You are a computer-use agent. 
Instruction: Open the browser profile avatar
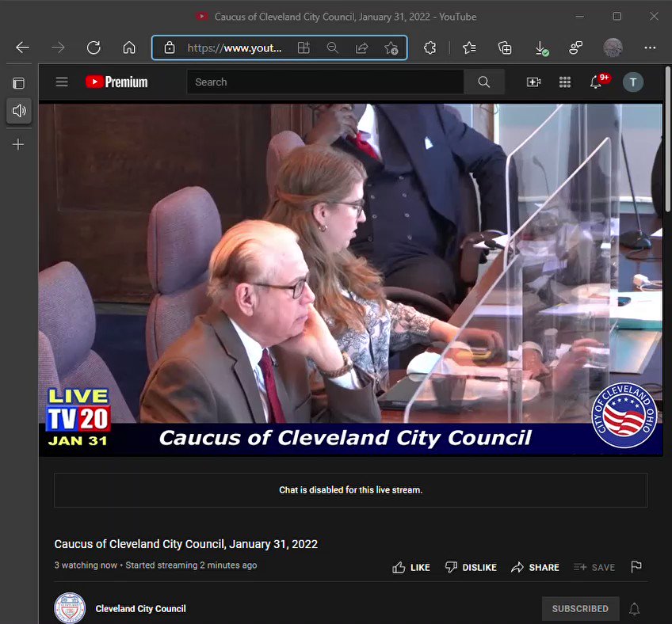[x=613, y=48]
